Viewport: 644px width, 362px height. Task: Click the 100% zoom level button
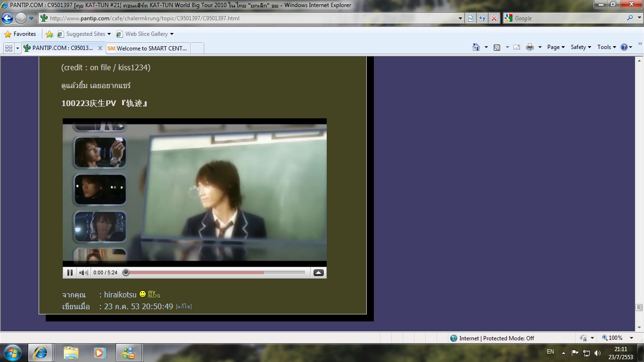tap(612, 338)
